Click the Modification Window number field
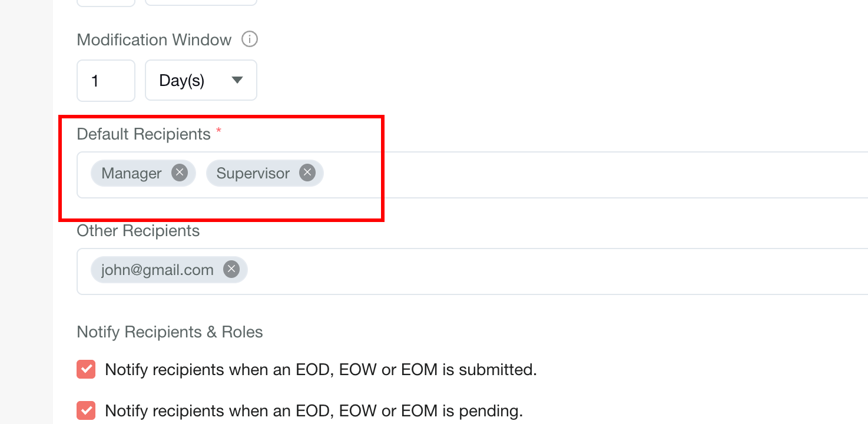Screen dimensions: 868x424 pyautogui.click(x=106, y=80)
